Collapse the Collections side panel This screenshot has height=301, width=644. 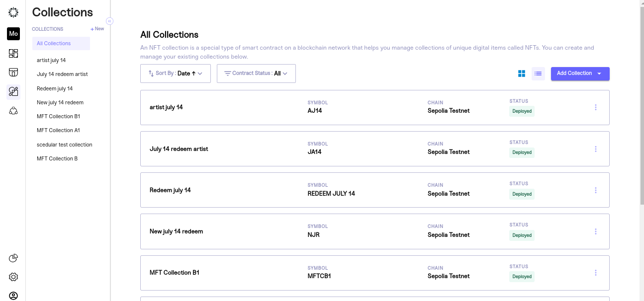(110, 21)
